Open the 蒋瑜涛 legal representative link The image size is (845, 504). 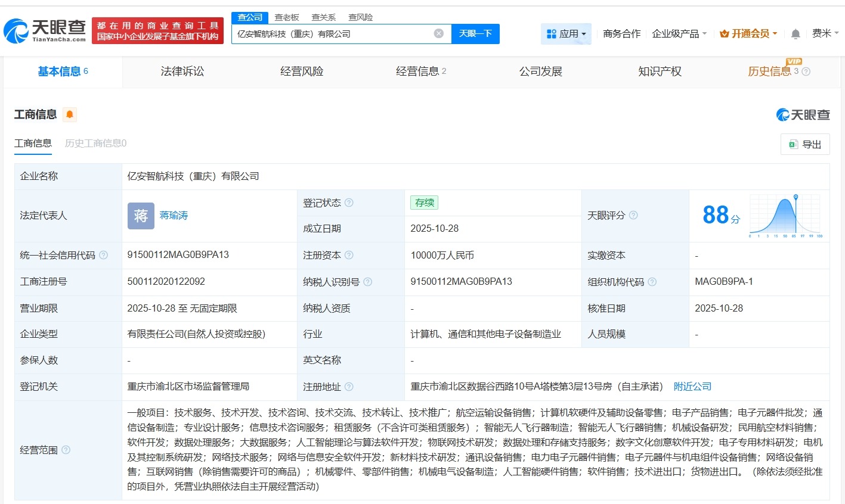[x=174, y=215]
